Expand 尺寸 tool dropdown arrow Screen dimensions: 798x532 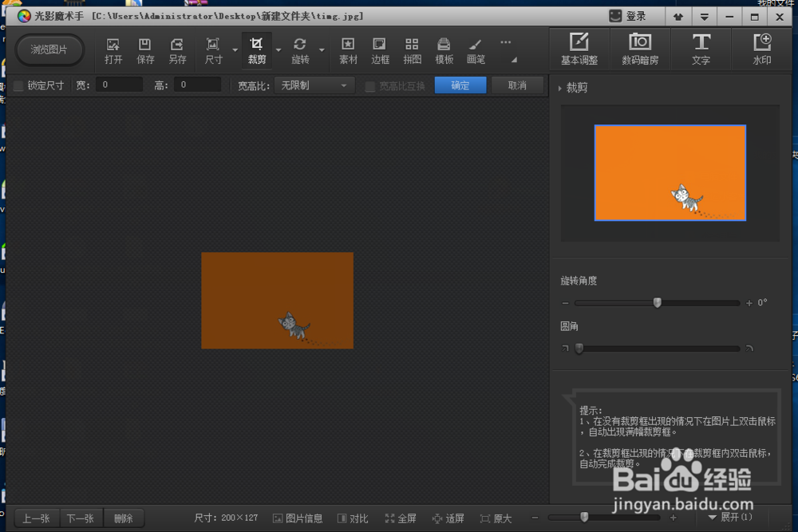235,50
